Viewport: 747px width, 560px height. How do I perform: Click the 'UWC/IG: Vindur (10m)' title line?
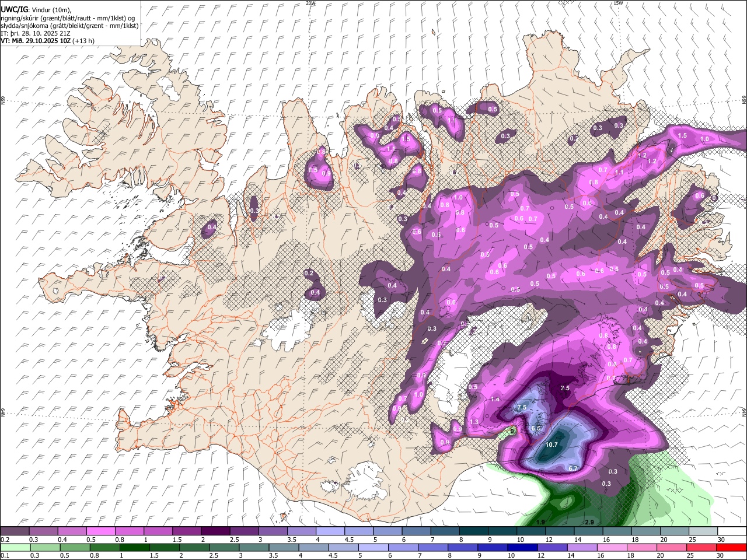[x=36, y=9]
